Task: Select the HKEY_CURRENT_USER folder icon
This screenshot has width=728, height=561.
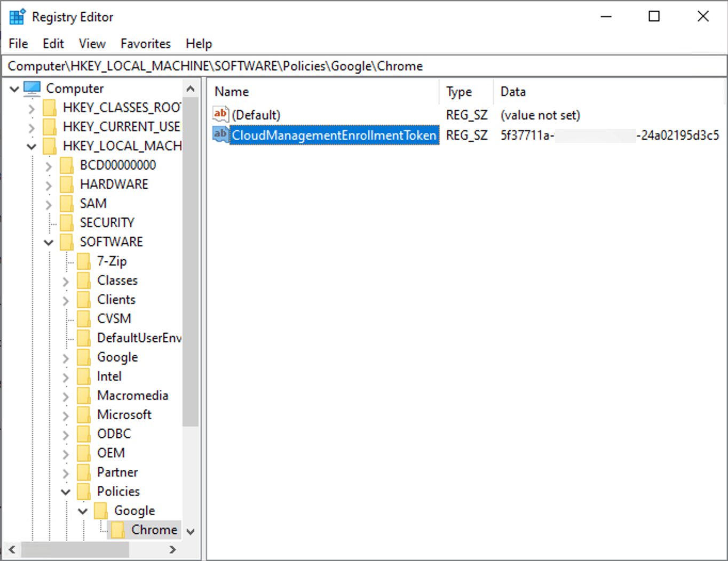Action: click(x=50, y=127)
